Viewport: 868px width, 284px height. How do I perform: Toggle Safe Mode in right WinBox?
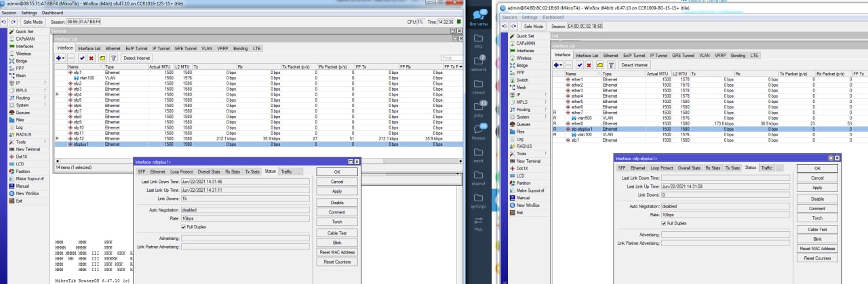click(x=532, y=26)
